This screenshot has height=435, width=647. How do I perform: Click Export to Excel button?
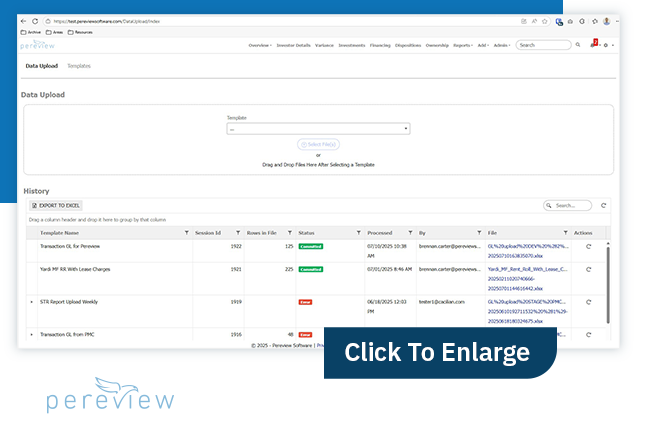(56, 206)
